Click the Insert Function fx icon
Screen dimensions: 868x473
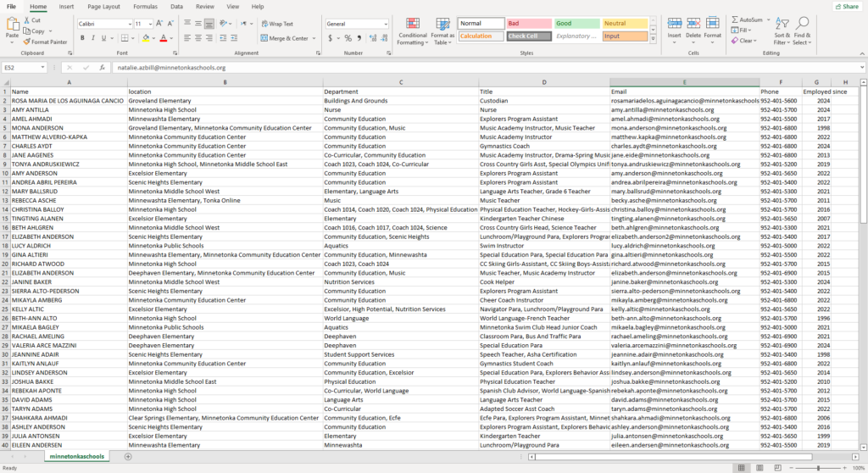click(x=103, y=68)
